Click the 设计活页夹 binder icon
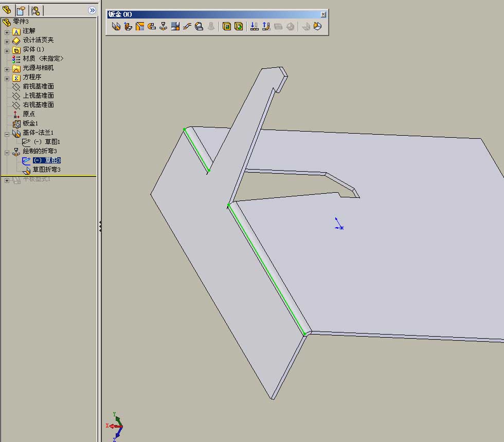Screen dimensions: 504x442 coord(16,41)
